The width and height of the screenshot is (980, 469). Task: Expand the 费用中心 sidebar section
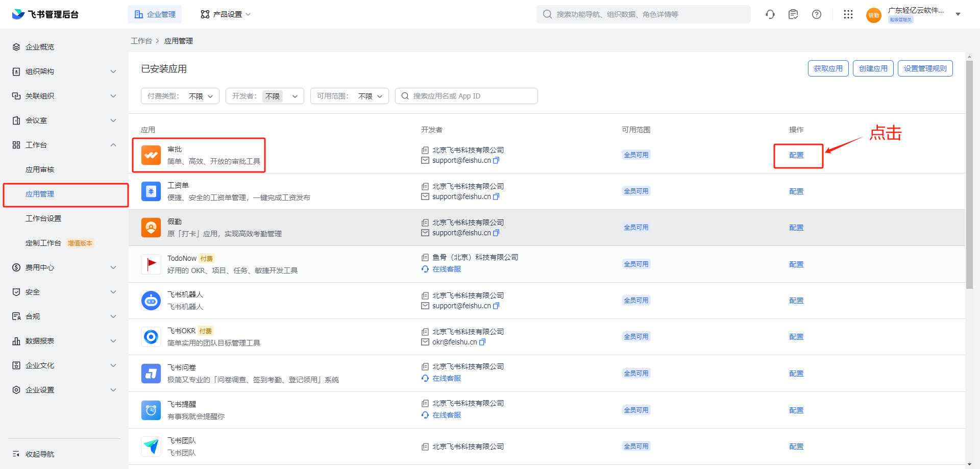coord(113,267)
